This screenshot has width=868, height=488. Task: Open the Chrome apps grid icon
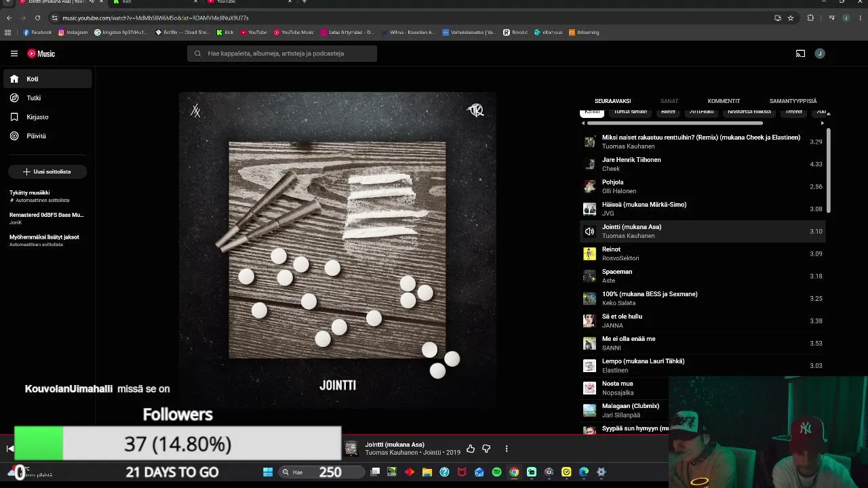8,32
